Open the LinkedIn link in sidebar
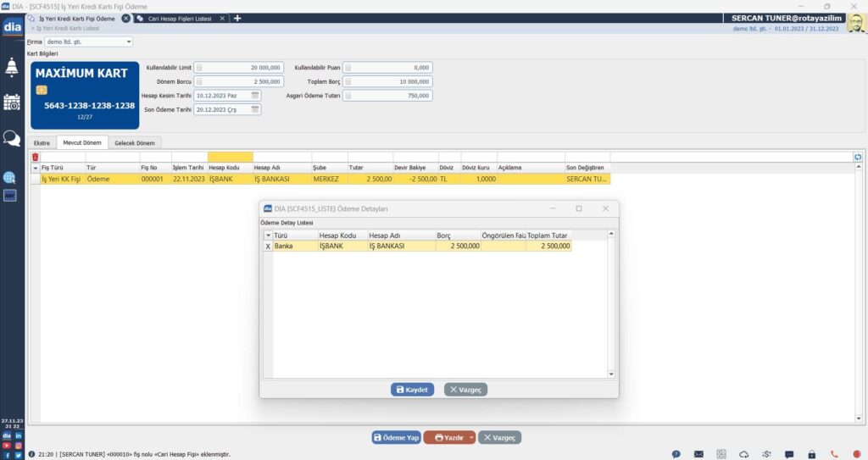Viewport: 868px width, 460px height. point(19,436)
